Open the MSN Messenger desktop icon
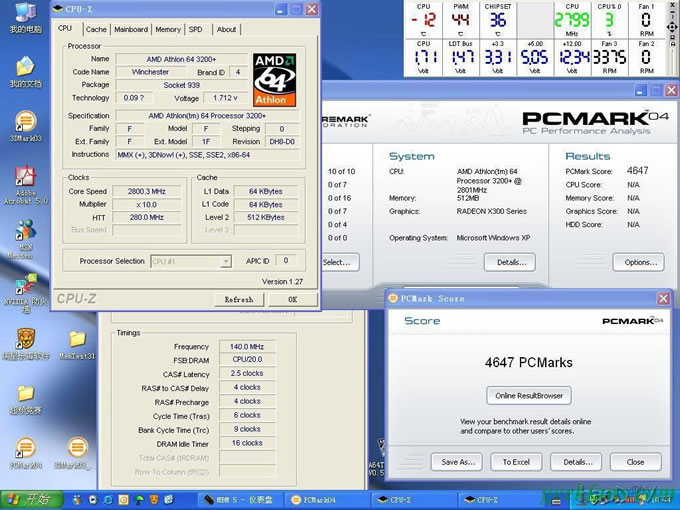 click(x=24, y=233)
